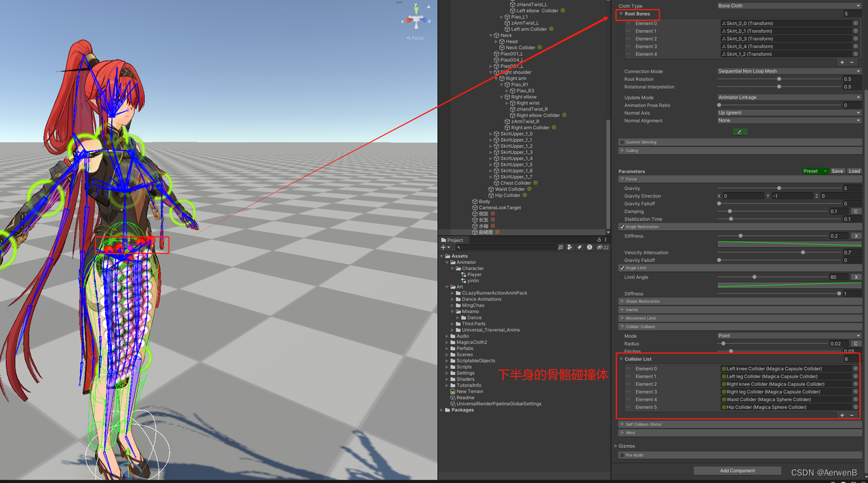Viewport: 868px width, 483px height.
Task: Open the green Preset dropdown
Action: 815,171
